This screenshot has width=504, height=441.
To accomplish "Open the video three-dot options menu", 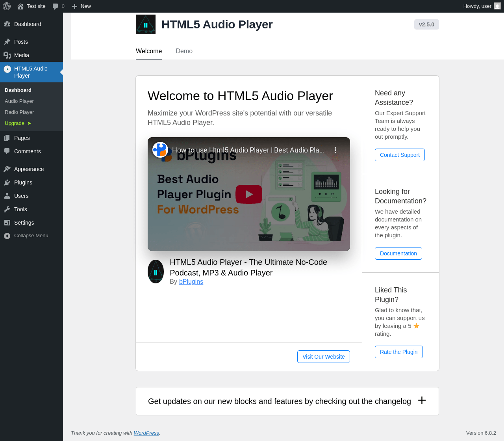I will coord(335,150).
